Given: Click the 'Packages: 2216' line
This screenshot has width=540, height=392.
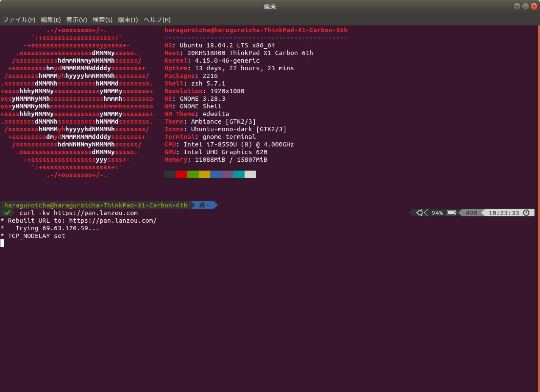Looking at the screenshot, I should [191, 76].
